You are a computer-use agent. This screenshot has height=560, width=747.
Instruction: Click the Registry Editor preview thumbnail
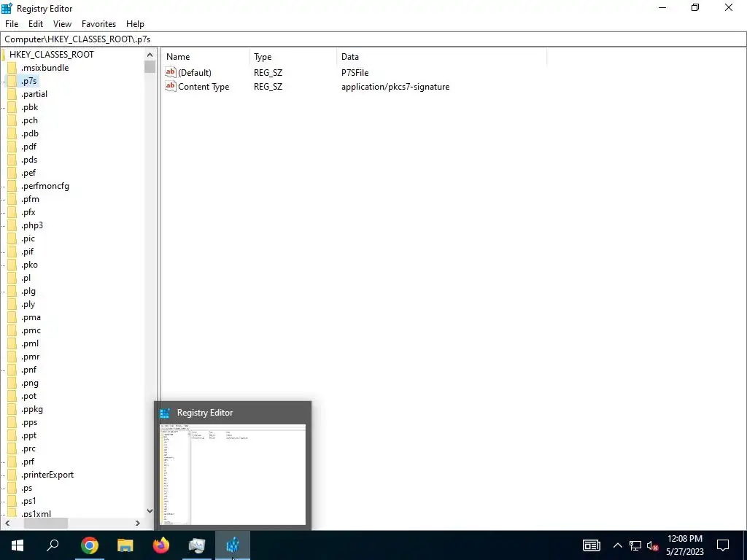click(x=233, y=474)
